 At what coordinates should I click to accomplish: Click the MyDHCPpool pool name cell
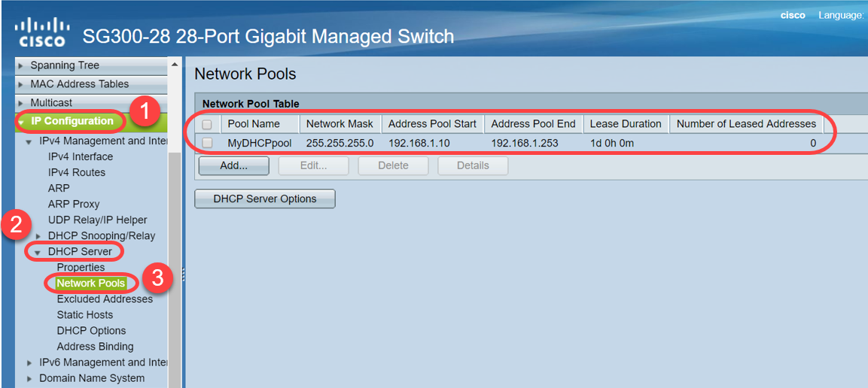(x=260, y=144)
